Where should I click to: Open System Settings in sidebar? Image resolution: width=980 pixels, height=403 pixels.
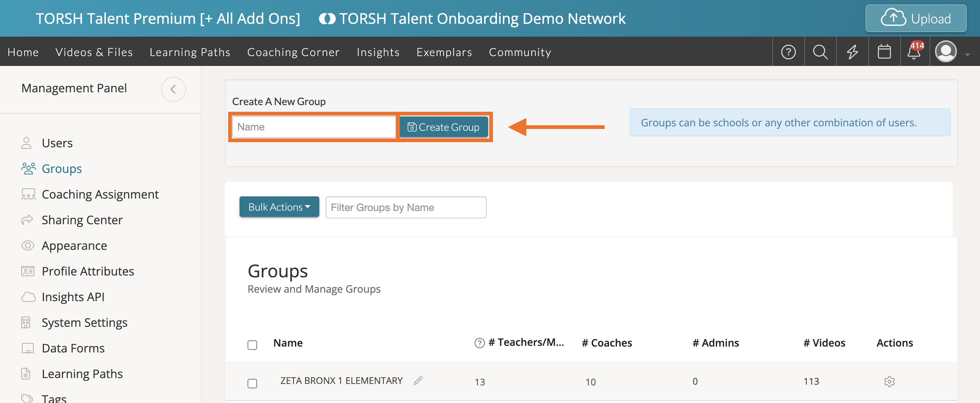85,322
